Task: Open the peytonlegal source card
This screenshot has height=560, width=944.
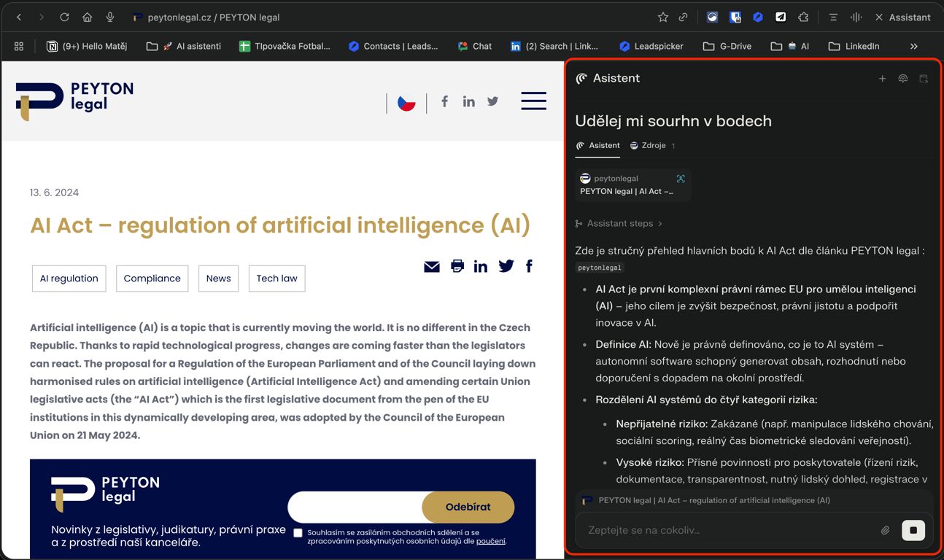Action: tap(632, 184)
